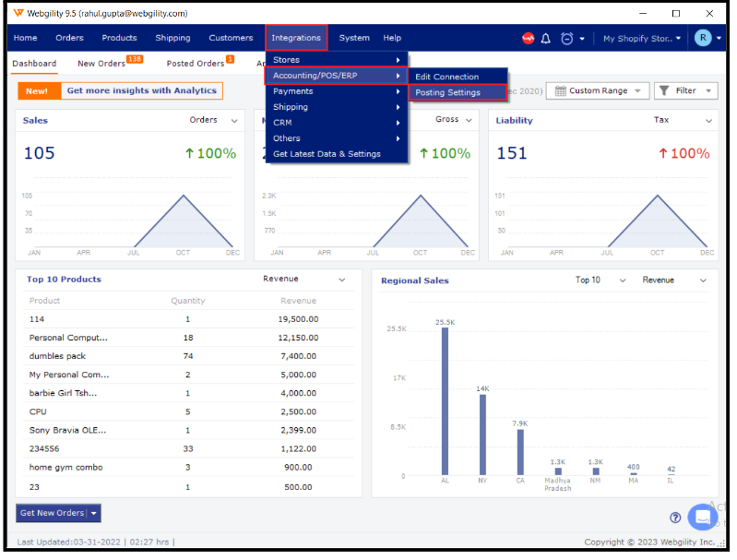The width and height of the screenshot is (737, 560).
Task: Click the Sales total value 105
Action: coord(40,153)
